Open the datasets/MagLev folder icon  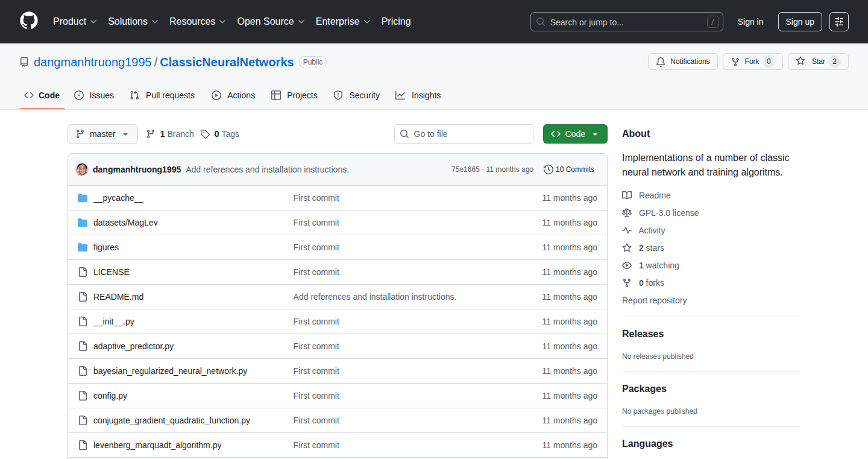(x=83, y=223)
